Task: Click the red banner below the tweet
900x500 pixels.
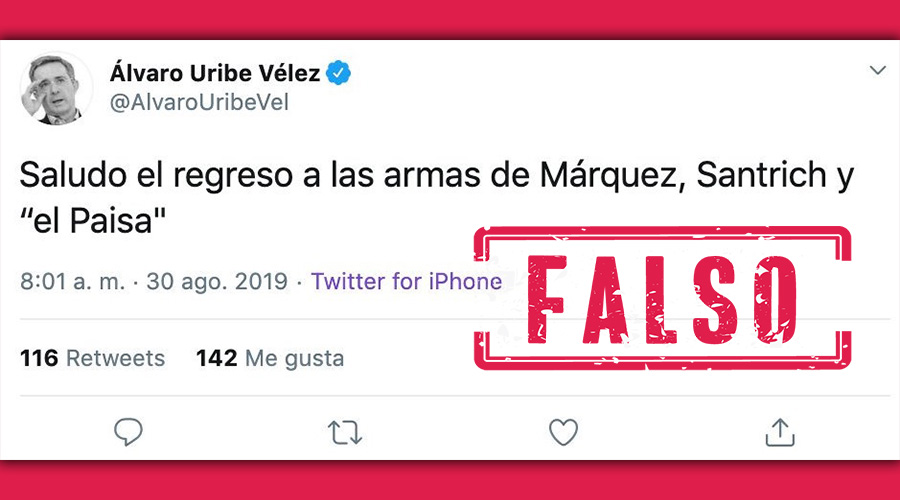Action: [x=450, y=480]
